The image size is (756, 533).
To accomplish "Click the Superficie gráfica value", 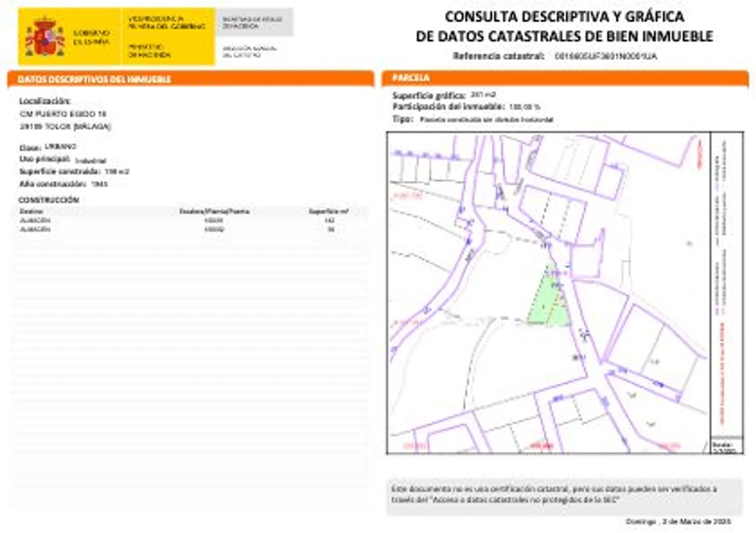I will coord(483,95).
